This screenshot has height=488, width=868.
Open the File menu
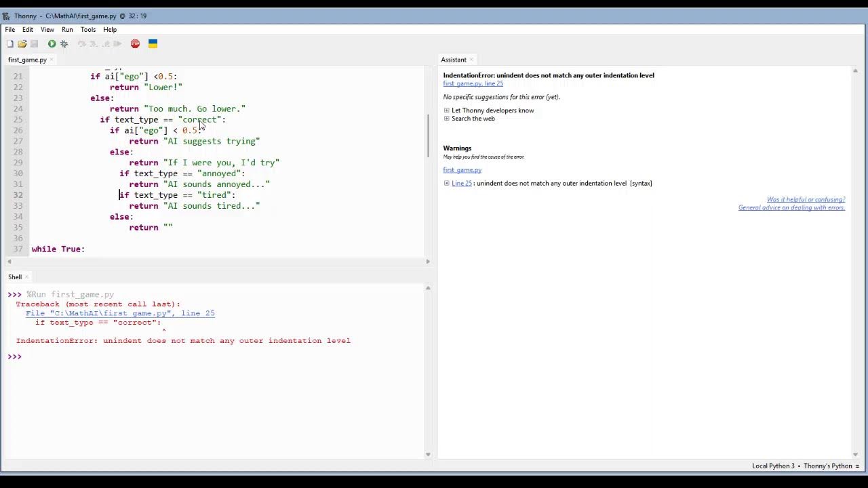(10, 30)
